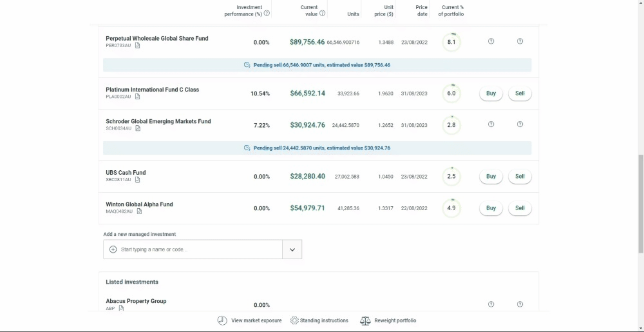Open the managed investment dropdown arrow

[292, 249]
